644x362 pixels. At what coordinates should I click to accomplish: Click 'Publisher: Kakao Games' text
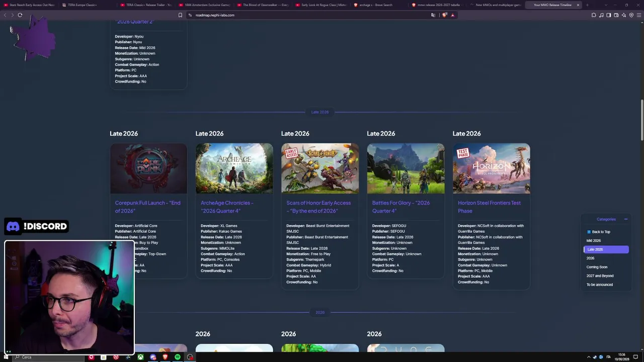pos(221,231)
